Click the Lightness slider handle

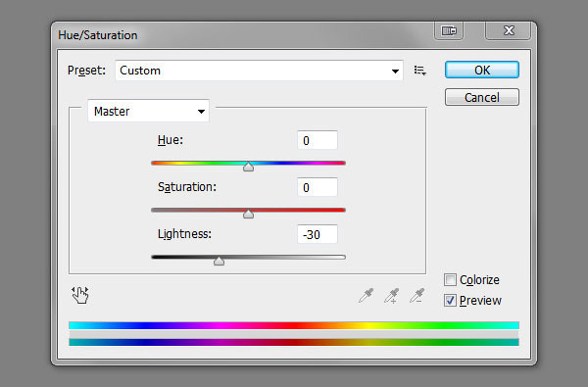(219, 261)
